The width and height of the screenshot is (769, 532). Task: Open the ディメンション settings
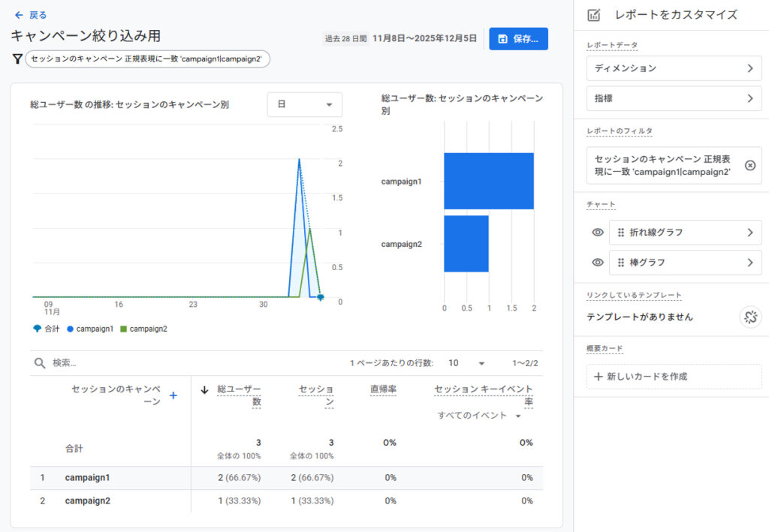click(x=674, y=68)
